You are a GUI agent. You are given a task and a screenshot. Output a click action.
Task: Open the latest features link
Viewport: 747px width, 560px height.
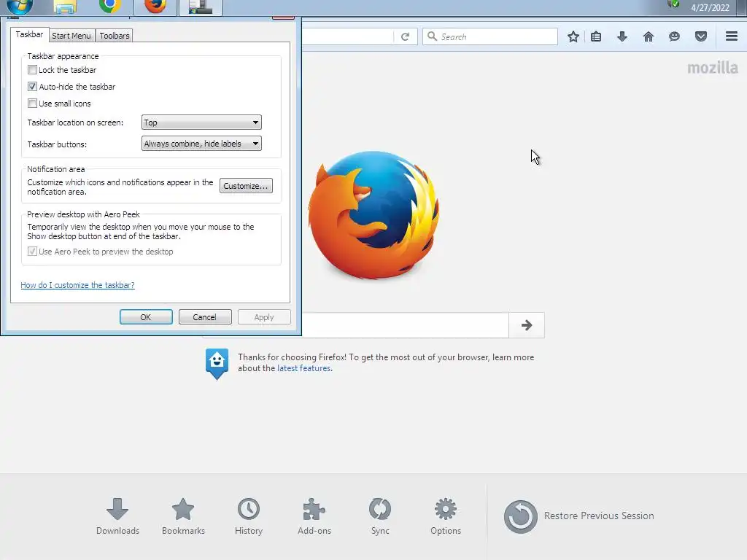tap(304, 368)
